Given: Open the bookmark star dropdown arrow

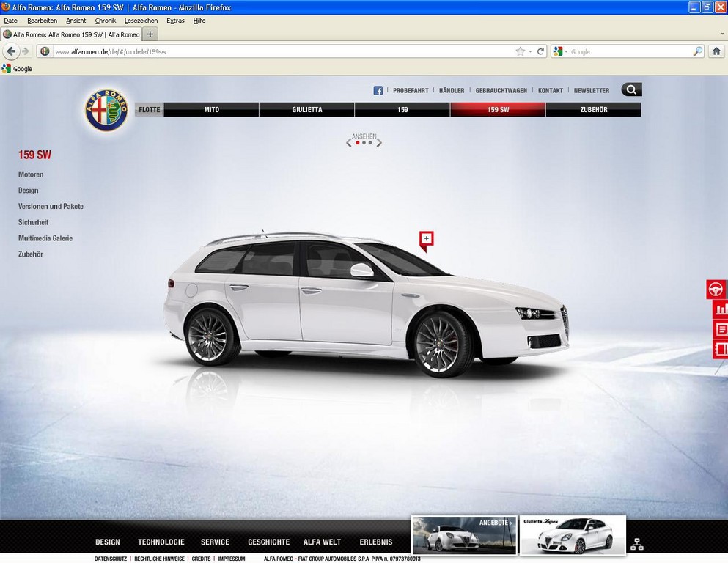Looking at the screenshot, I should [530, 51].
